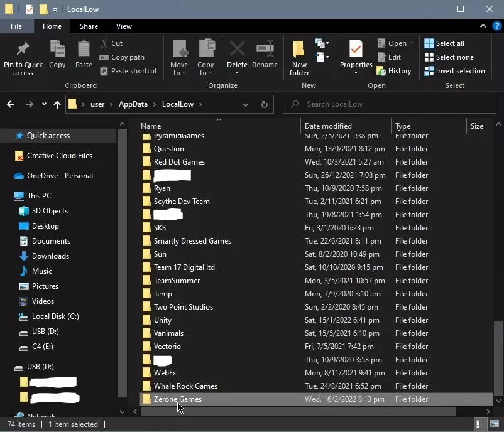This screenshot has height=432, width=504.
Task: Sort by Date modified column
Action: 346,126
